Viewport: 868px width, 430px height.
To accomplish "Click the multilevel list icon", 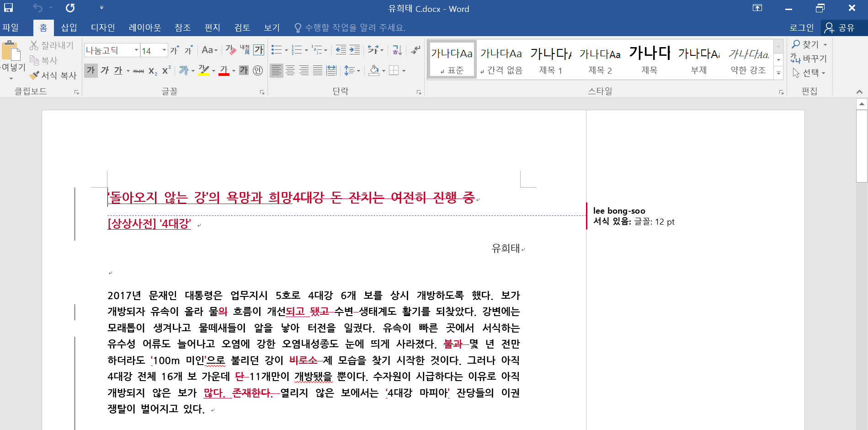I will coord(317,50).
